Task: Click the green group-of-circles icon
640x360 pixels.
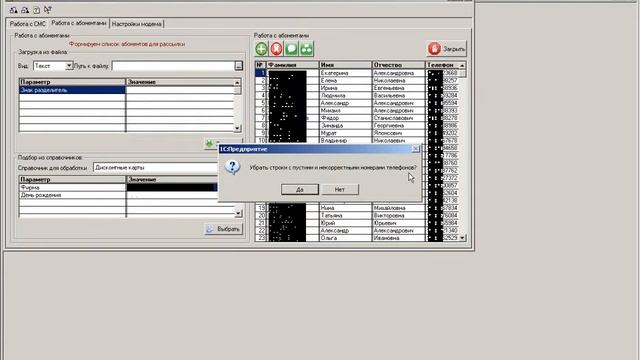Action: 307,49
